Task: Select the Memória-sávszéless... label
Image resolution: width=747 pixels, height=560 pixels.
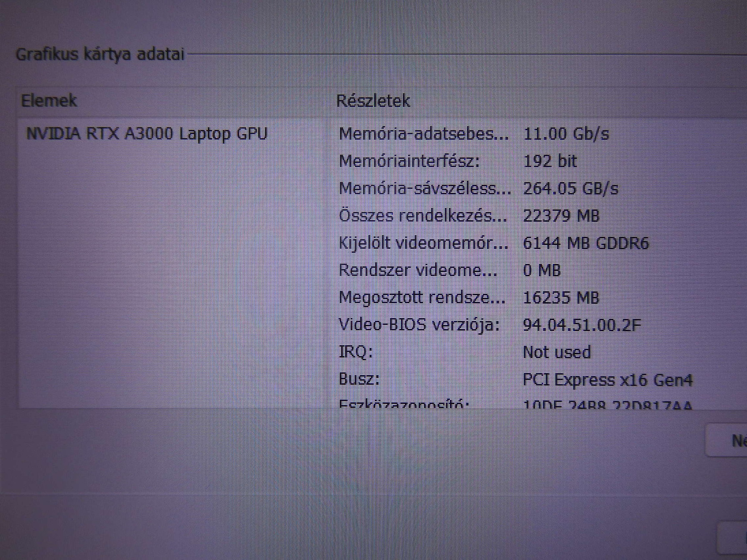Action: [x=425, y=188]
